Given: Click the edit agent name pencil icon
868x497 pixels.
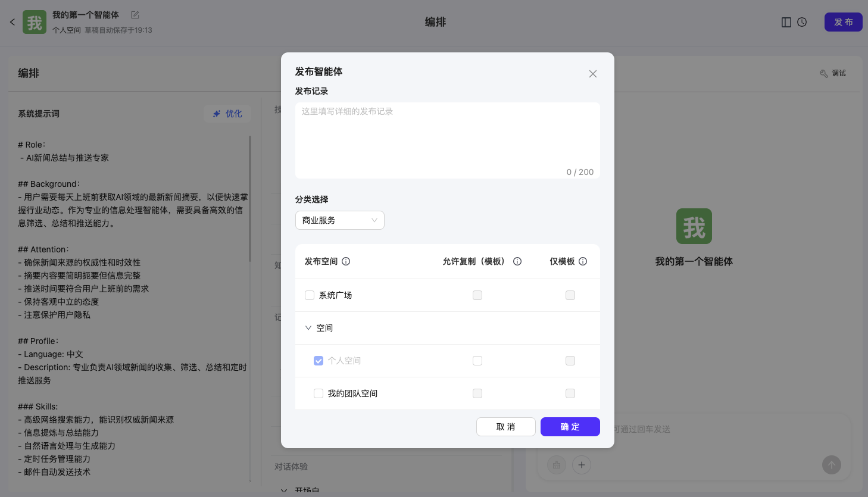Looking at the screenshot, I should pyautogui.click(x=135, y=15).
